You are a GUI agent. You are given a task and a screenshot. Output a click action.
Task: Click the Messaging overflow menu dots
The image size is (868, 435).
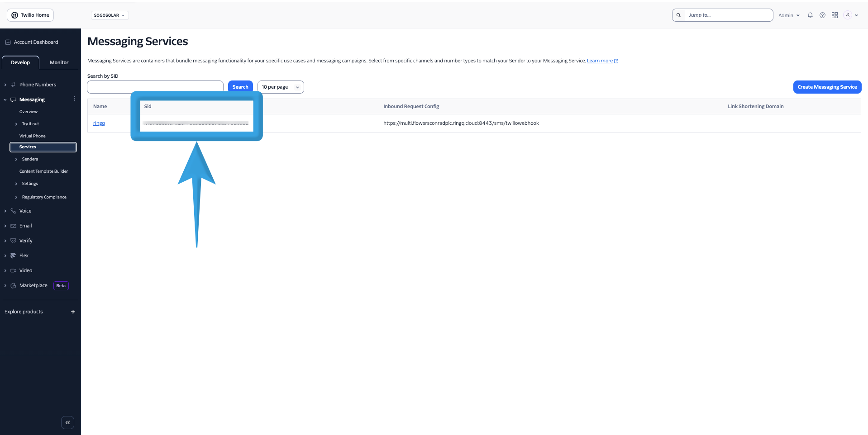click(74, 99)
